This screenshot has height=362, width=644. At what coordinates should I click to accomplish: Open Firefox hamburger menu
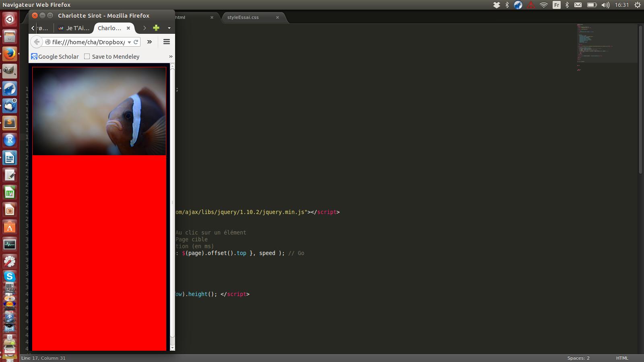pos(167,42)
